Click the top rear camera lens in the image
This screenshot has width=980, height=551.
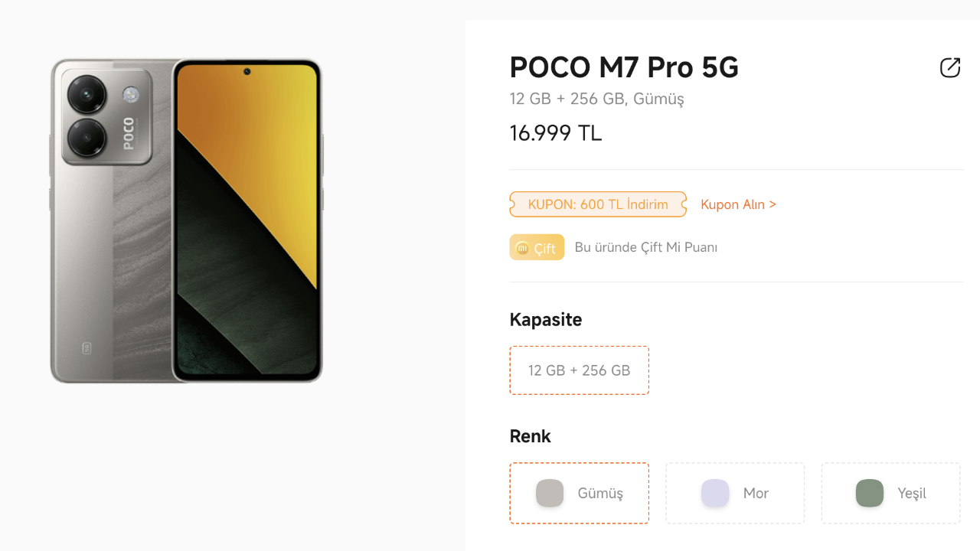[x=87, y=95]
